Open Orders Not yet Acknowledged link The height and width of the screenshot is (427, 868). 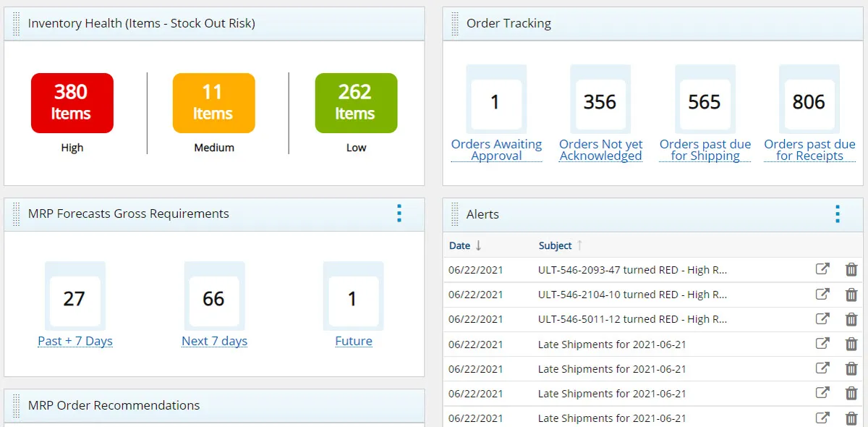601,150
